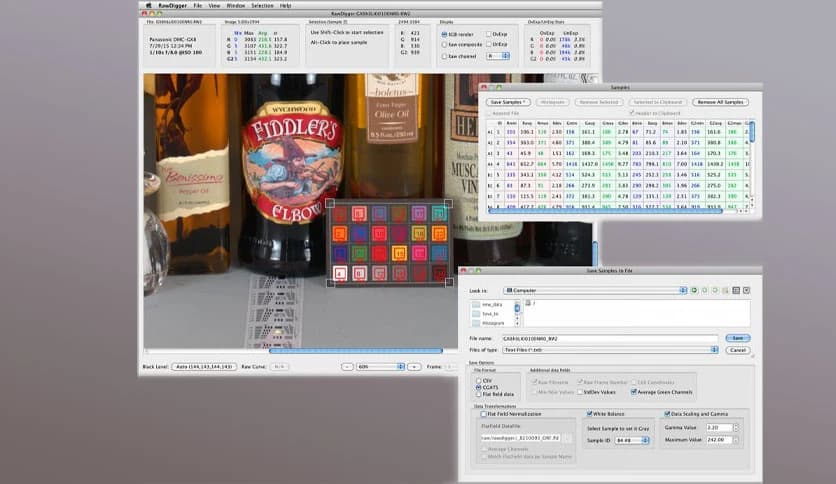Viewport: 836px width, 484px height.
Task: Click bottom-right corner handle of sample grid
Action: click(449, 281)
